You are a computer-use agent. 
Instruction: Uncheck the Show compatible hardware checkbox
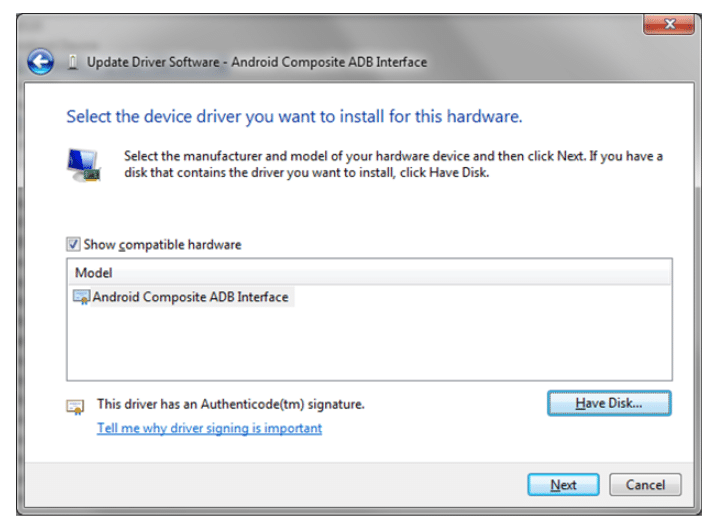[x=74, y=244]
